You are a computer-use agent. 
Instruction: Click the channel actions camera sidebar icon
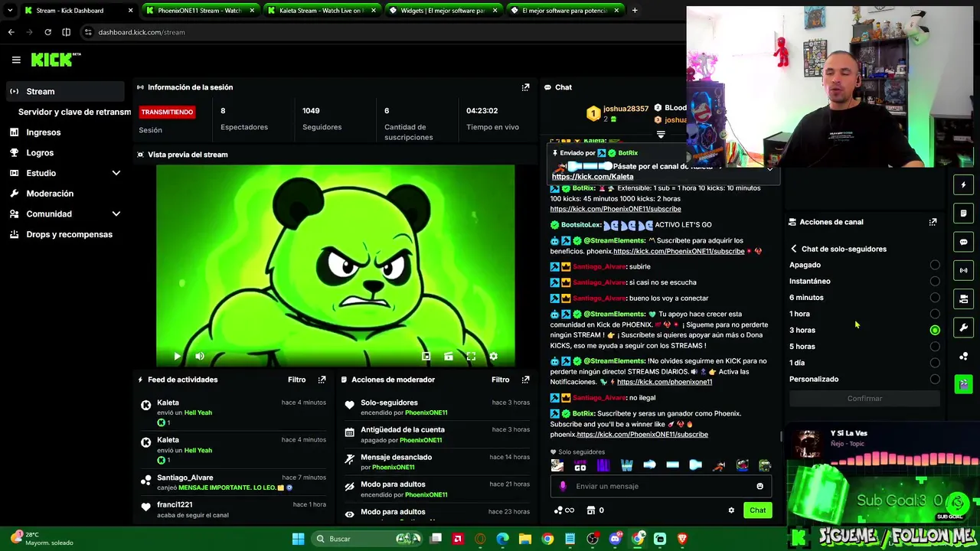tap(963, 298)
